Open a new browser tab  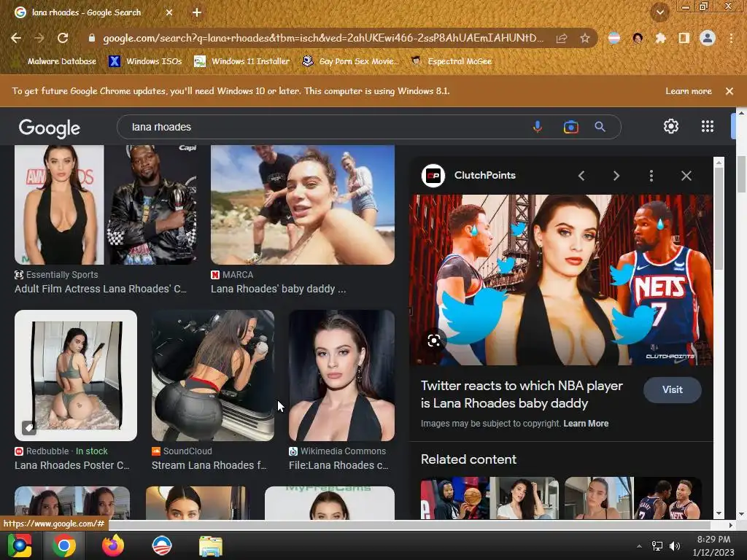click(197, 12)
